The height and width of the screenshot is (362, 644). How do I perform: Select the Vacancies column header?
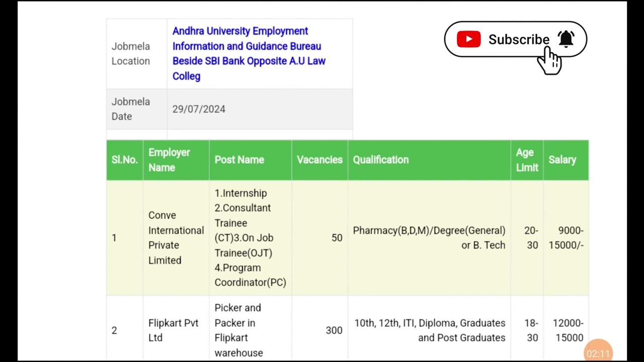[319, 160]
